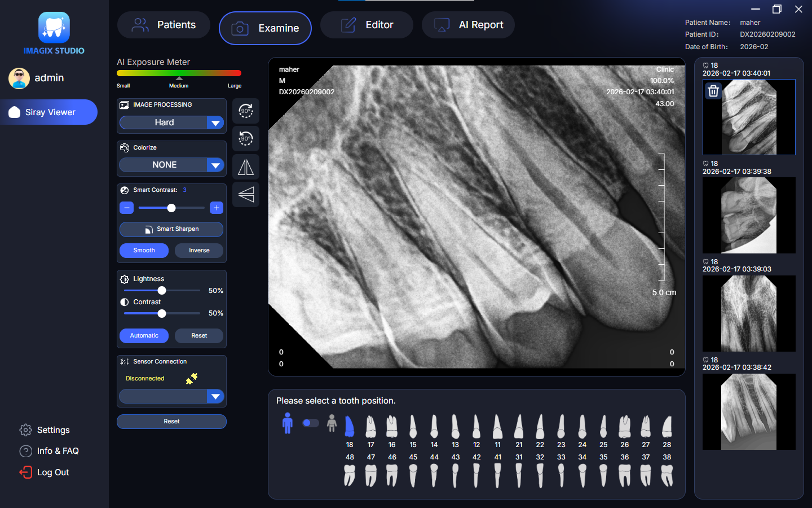812x508 pixels.
Task: Select tooth 46 icon in lower row
Action: (x=392, y=475)
